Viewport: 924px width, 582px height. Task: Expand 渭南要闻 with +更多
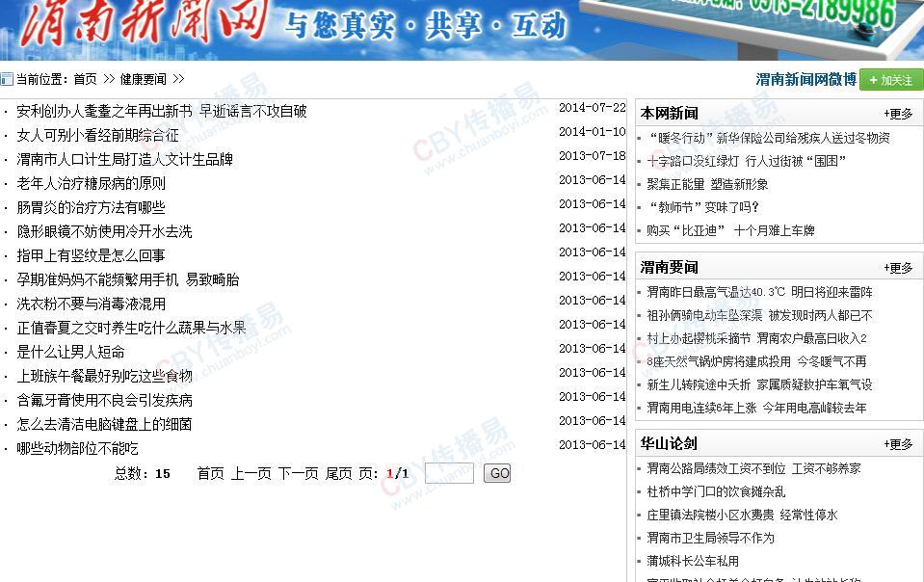coord(898,268)
